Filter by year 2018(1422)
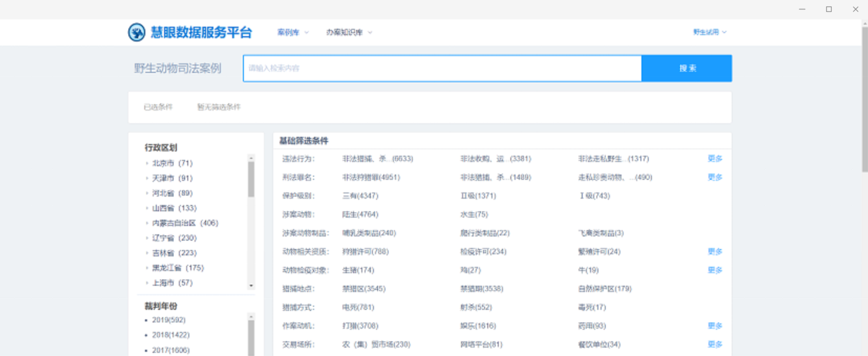This screenshot has height=356, width=868. tap(170, 335)
